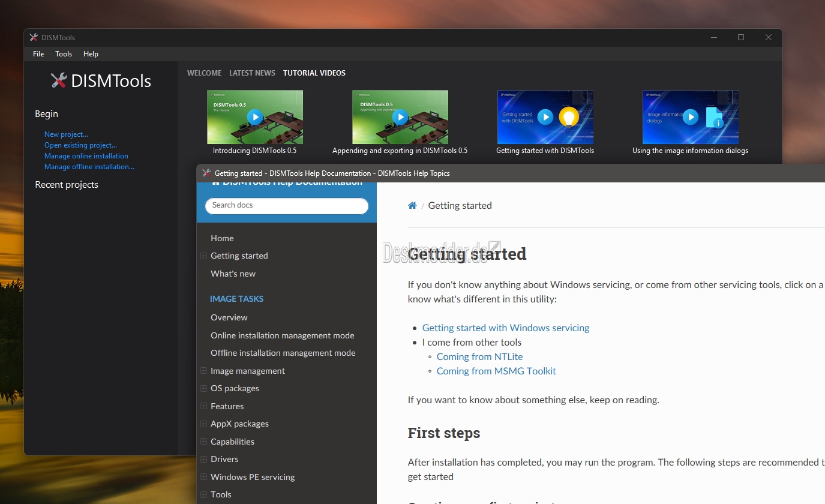Image resolution: width=825 pixels, height=504 pixels.
Task: Open Offline installation management mode page
Action: (x=283, y=353)
